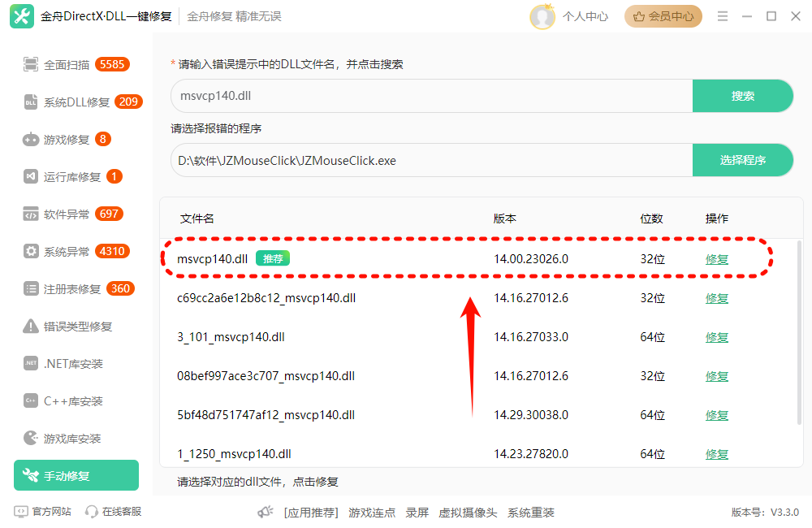Open 个人中心 link
This screenshot has height=528, width=812.
click(585, 16)
